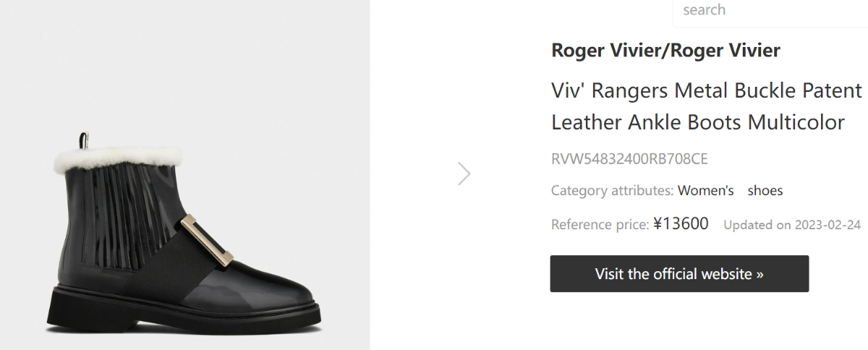Open the Women's category link

705,191
